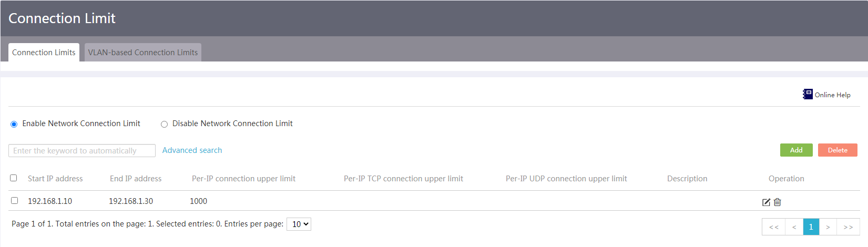Image resolution: width=868 pixels, height=247 pixels.
Task: Delete the 192.168.1.10 entry via trash icon
Action: [778, 202]
